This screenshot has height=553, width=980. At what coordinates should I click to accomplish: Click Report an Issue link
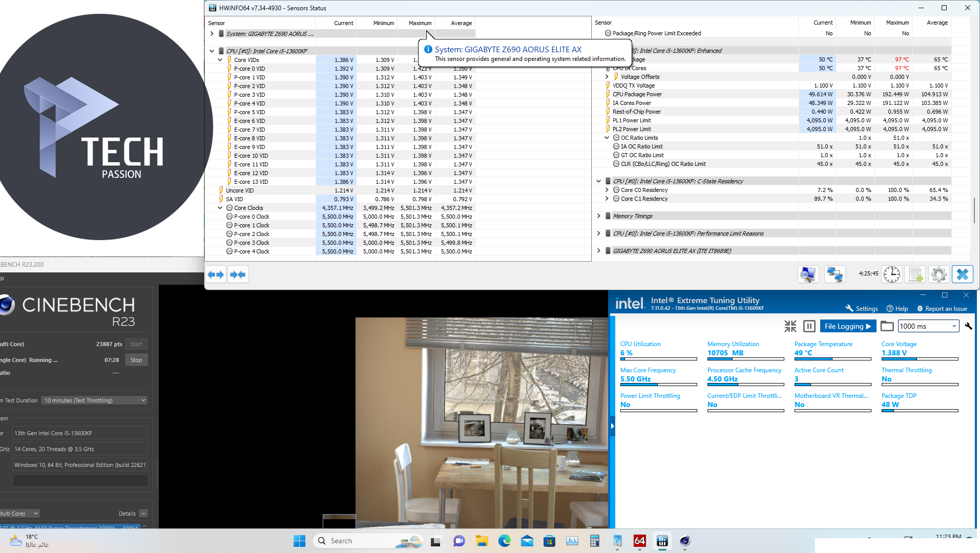(942, 309)
